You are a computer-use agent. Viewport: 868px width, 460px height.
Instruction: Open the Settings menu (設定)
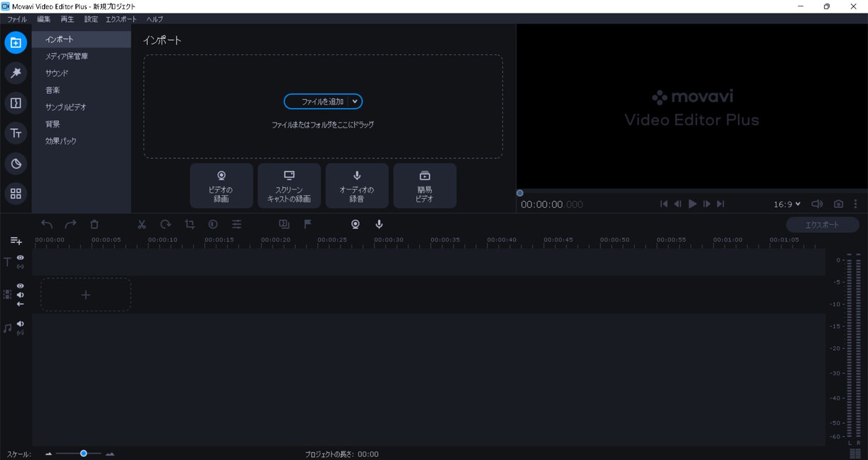91,19
